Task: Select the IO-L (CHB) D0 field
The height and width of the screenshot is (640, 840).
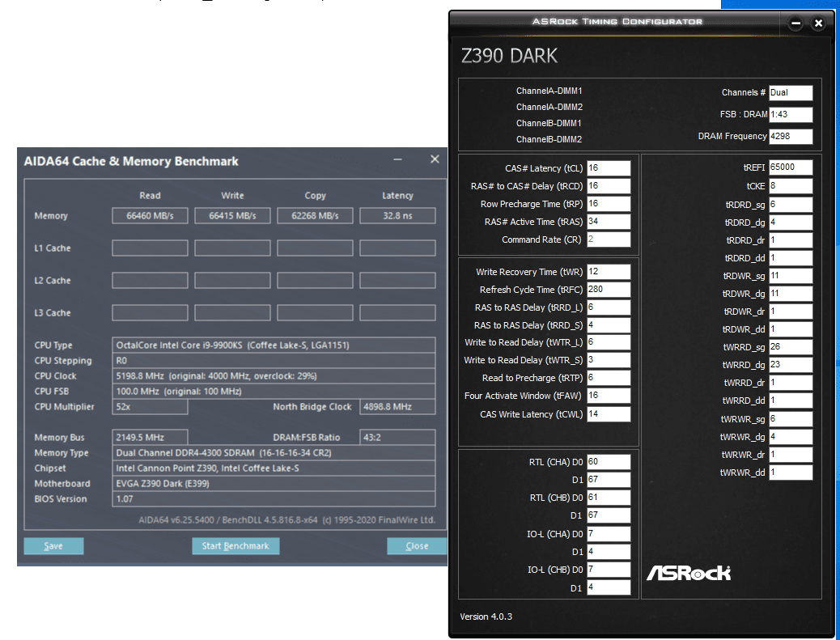Action: click(609, 570)
